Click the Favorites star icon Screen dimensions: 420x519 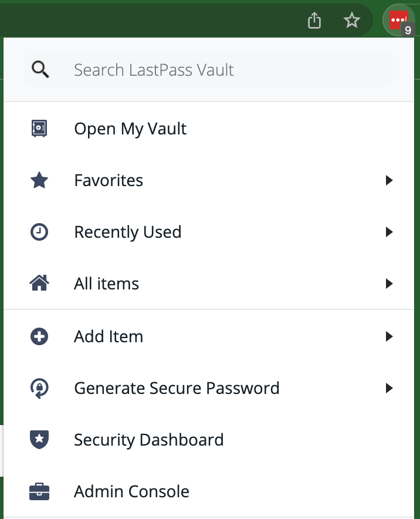tap(39, 180)
